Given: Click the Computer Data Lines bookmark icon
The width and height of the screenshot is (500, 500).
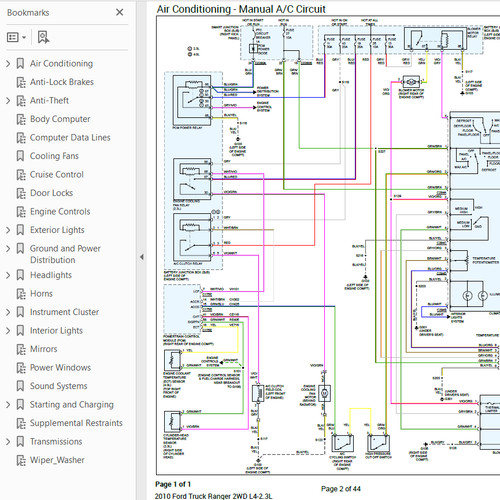Looking at the screenshot, I should [x=21, y=138].
